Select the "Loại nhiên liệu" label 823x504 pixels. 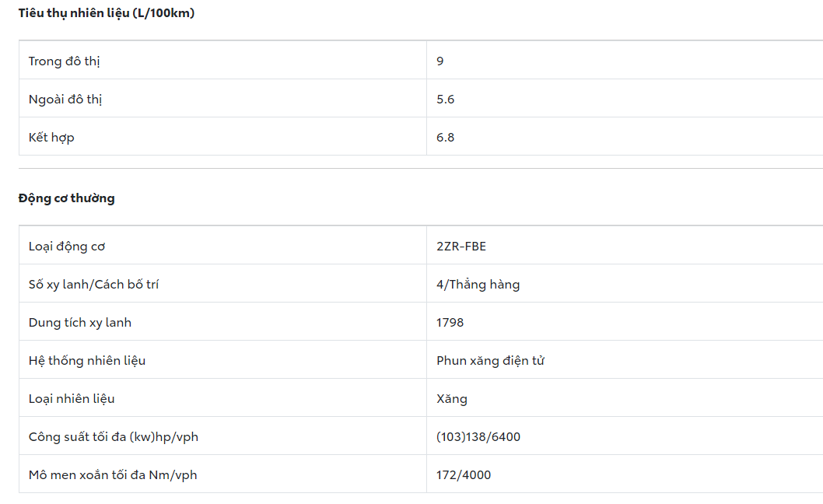point(72,399)
